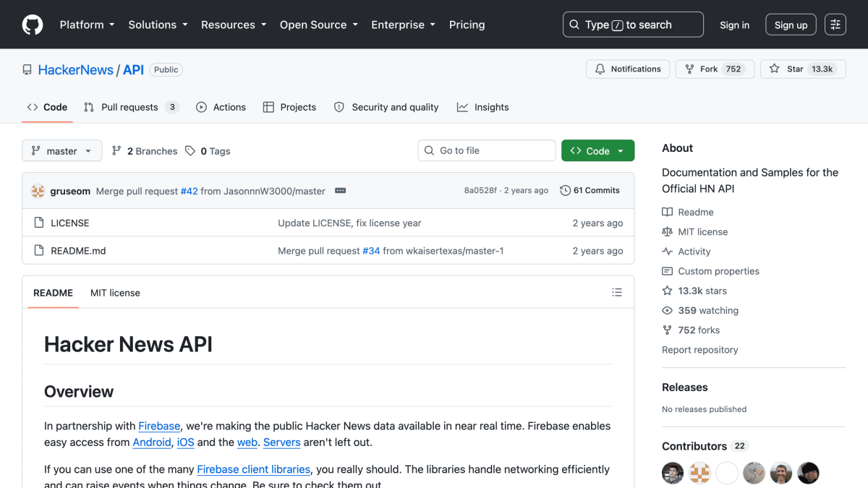
Task: Follow the web link in Overview
Action: [247, 442]
